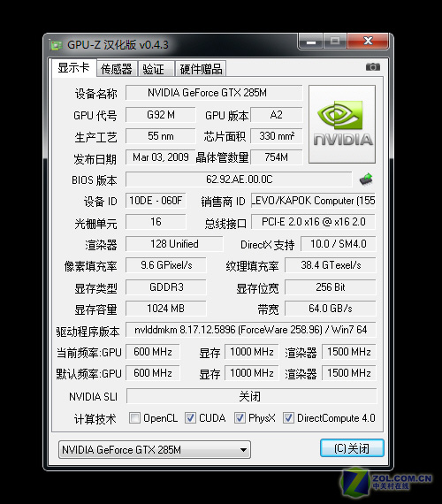Click the driver version text field

point(250,330)
